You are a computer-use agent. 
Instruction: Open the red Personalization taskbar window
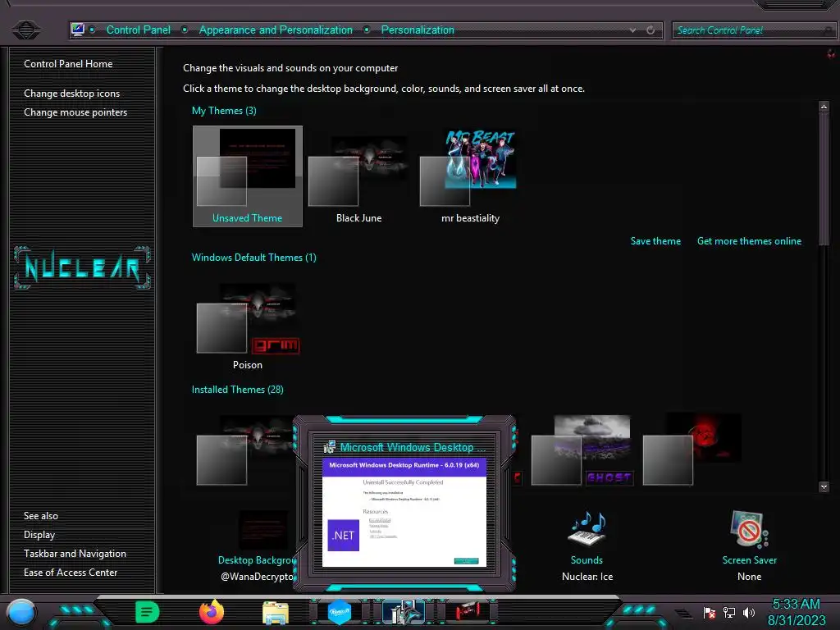coord(468,612)
